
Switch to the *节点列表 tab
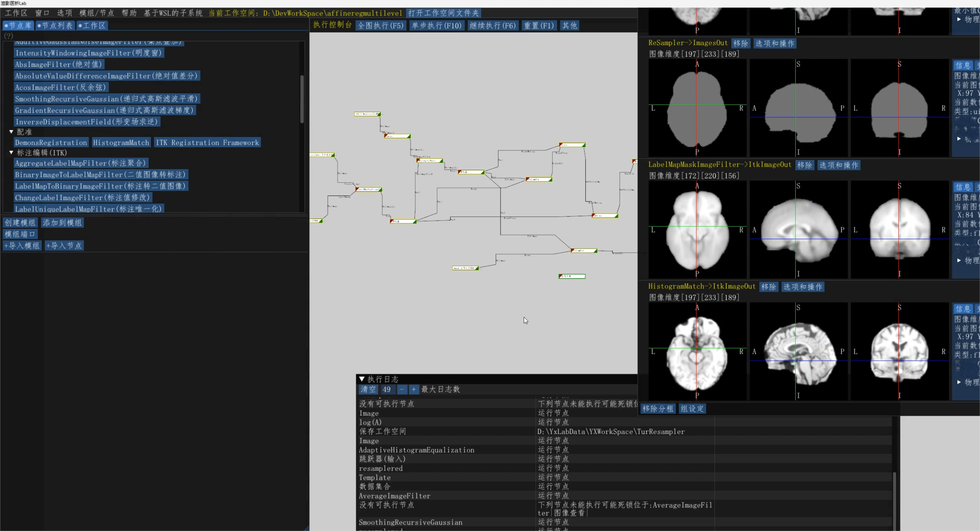(x=55, y=26)
